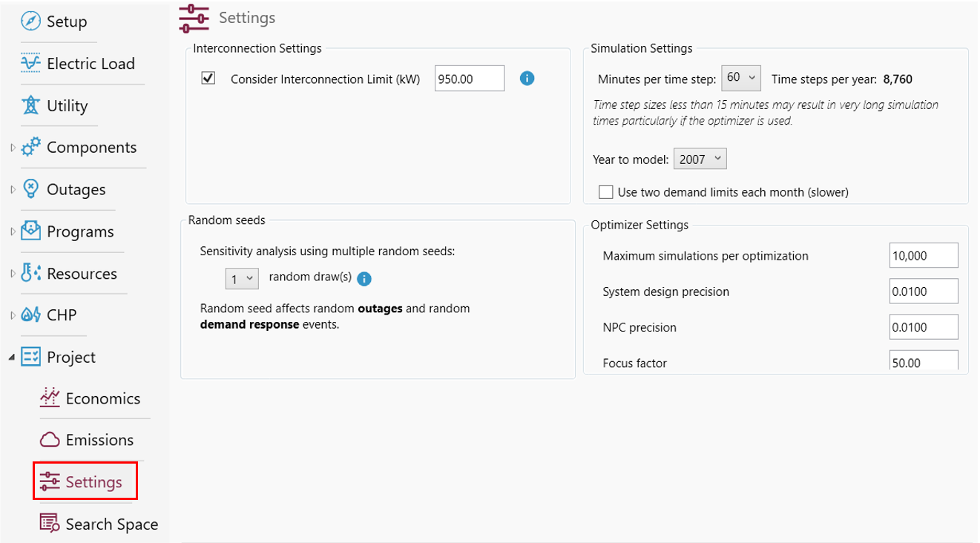Screen dimensions: 980x543
Task: Go to the Emissions page
Action: point(99,440)
